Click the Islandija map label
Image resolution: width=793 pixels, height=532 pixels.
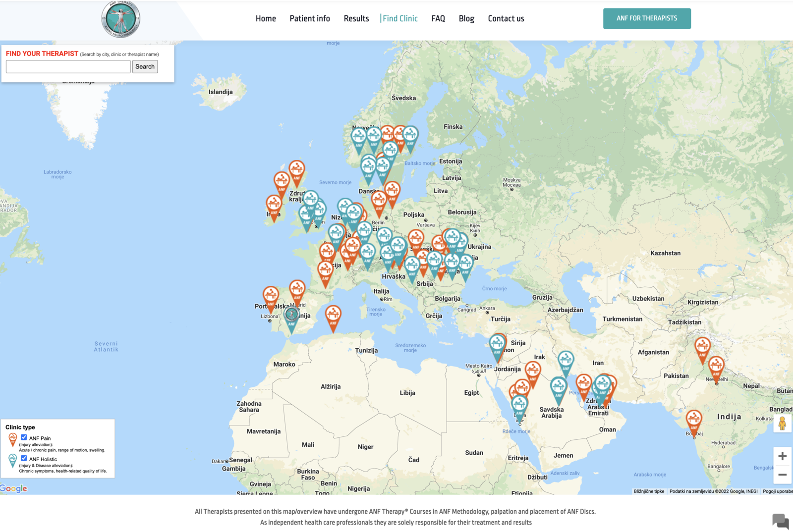pos(221,92)
